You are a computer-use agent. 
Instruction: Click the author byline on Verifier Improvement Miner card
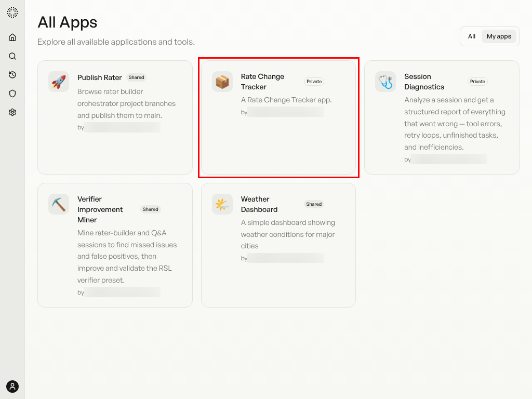119,292
